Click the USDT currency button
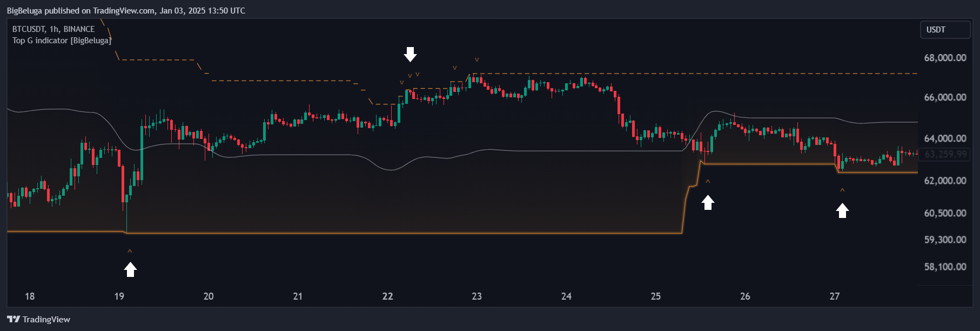 [945, 30]
